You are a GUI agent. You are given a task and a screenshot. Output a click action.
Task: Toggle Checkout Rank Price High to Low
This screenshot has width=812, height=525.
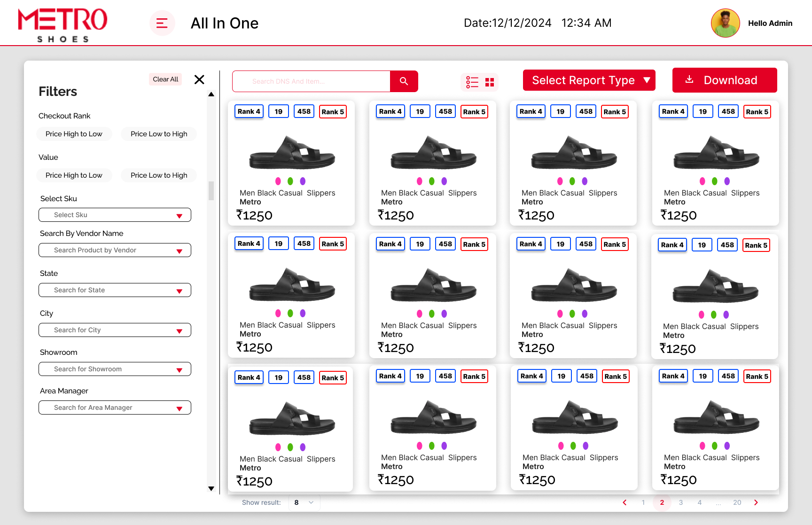74,134
